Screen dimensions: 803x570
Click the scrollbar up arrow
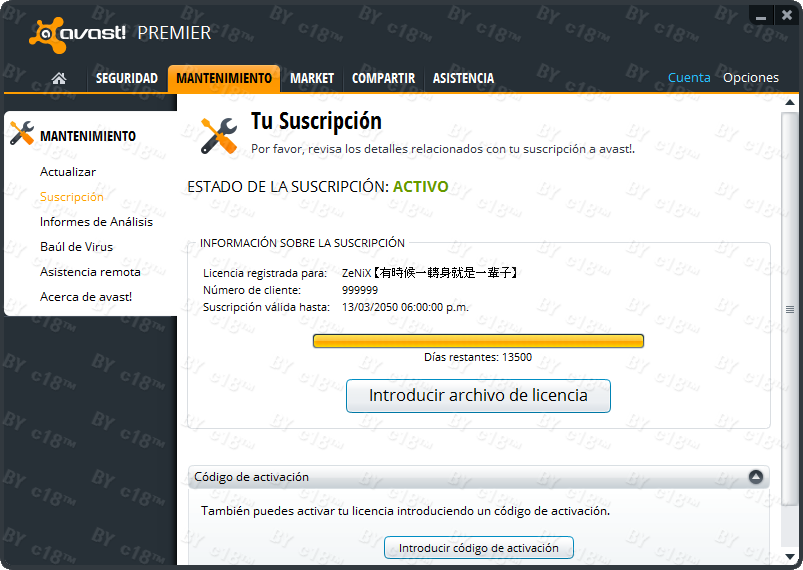[790, 102]
